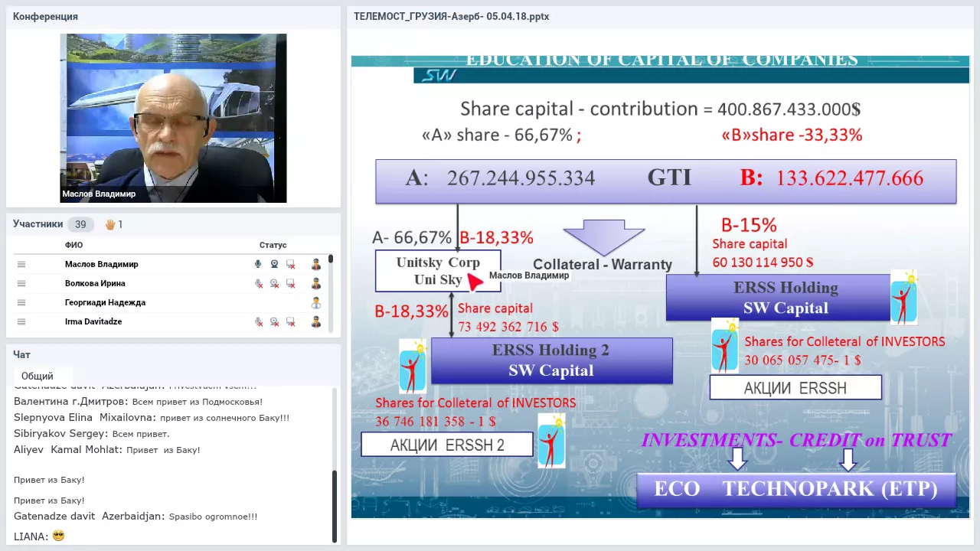
Task: Click the muted microphone icon for Волкова Ирина
Action: point(259,283)
